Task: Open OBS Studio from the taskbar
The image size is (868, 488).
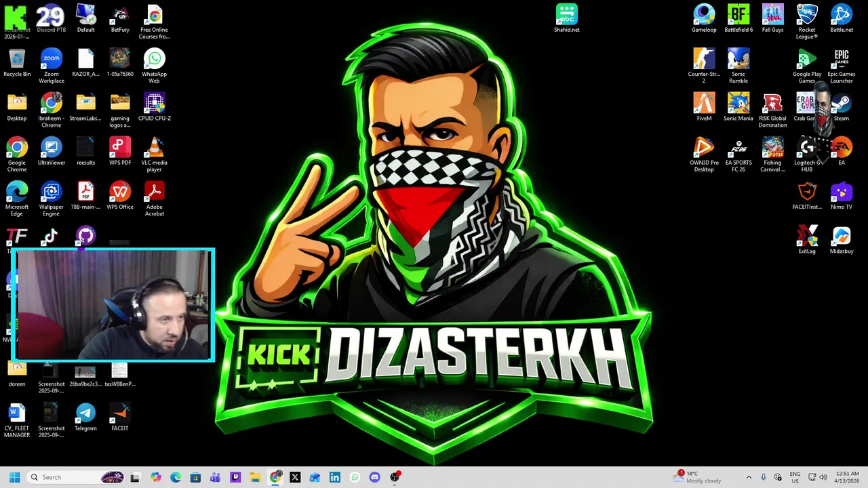Action: click(395, 477)
